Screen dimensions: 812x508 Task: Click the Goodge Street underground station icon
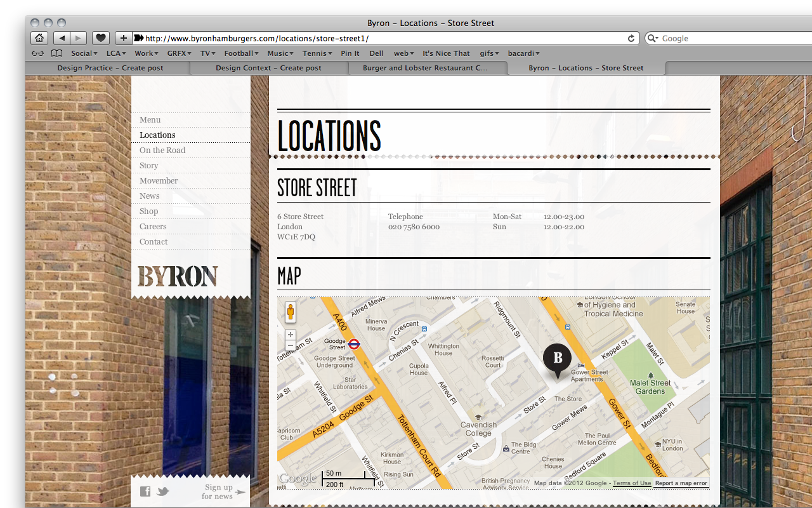click(355, 344)
